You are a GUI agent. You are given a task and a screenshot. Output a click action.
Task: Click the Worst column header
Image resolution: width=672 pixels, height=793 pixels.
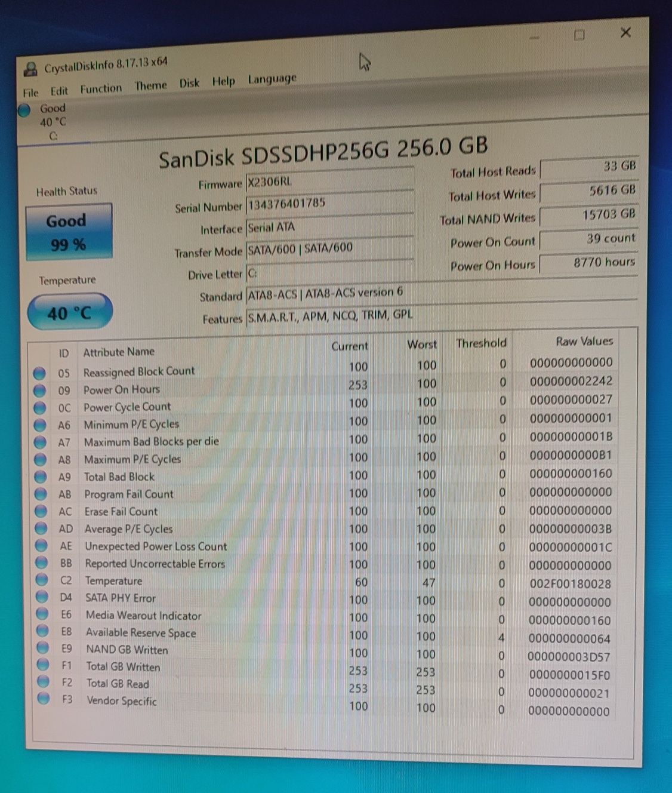422,345
